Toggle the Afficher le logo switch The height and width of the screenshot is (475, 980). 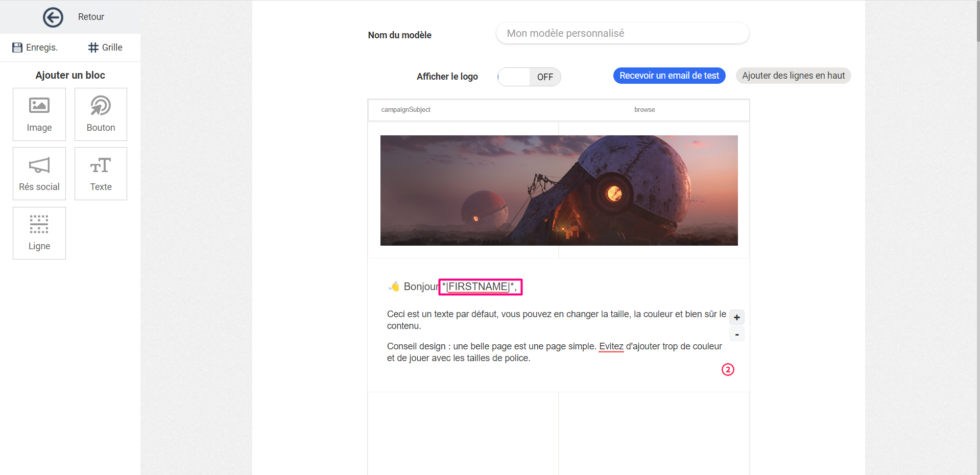[x=529, y=77]
